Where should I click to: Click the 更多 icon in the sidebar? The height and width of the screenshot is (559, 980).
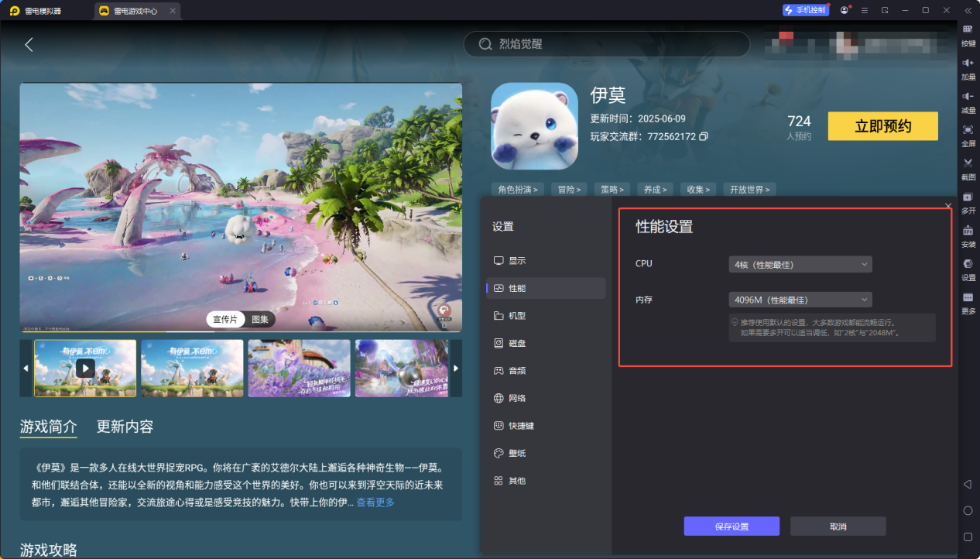coord(966,302)
